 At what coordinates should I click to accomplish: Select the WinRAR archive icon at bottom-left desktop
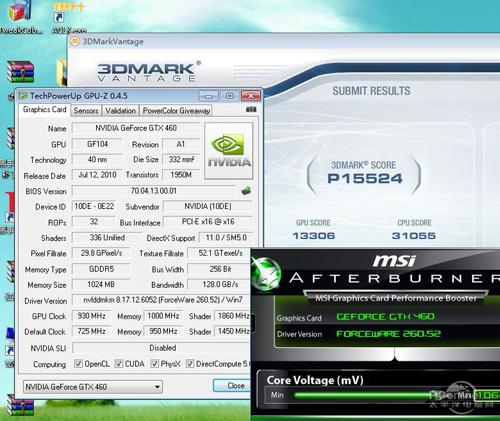point(21,404)
